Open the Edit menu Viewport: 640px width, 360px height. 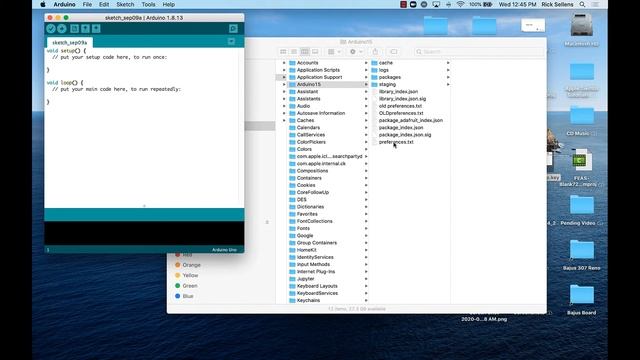point(104,4)
